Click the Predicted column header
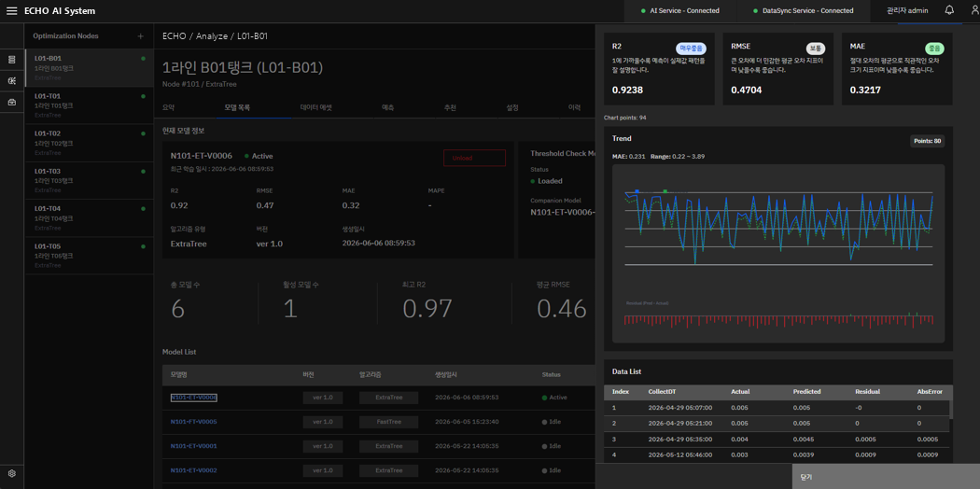 tap(807, 392)
